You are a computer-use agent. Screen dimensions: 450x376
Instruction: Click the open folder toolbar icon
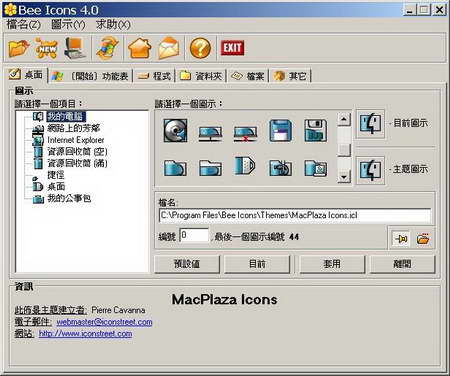(x=18, y=48)
